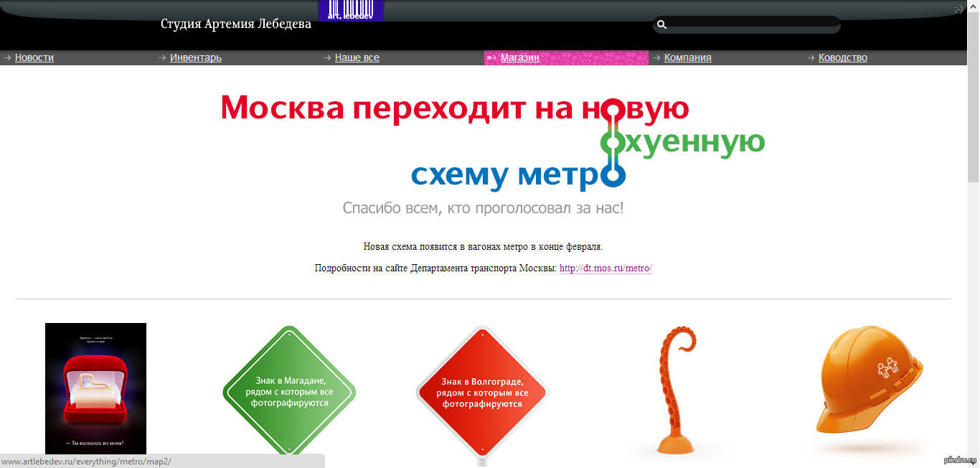980x468 pixels.
Task: Open the red box poster thumbnail
Action: tap(95, 388)
